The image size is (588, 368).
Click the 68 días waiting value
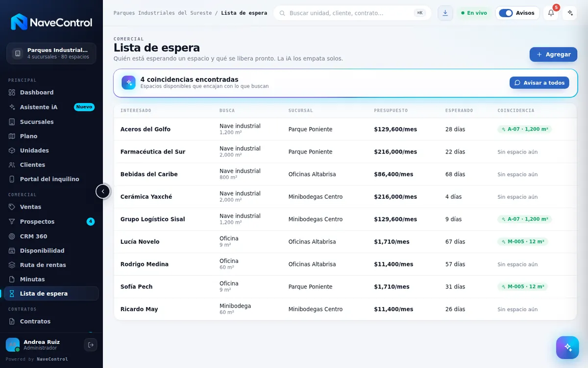(455, 174)
